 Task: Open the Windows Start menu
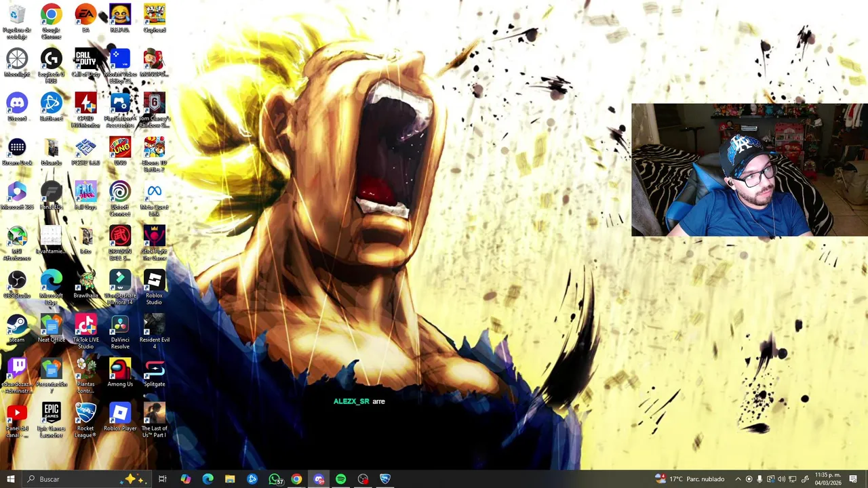tap(10, 479)
